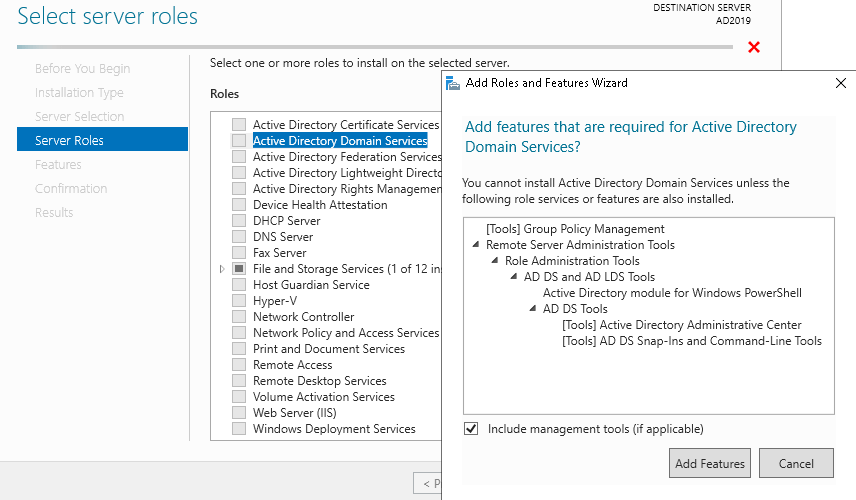Click the red X error icon

coord(754,47)
